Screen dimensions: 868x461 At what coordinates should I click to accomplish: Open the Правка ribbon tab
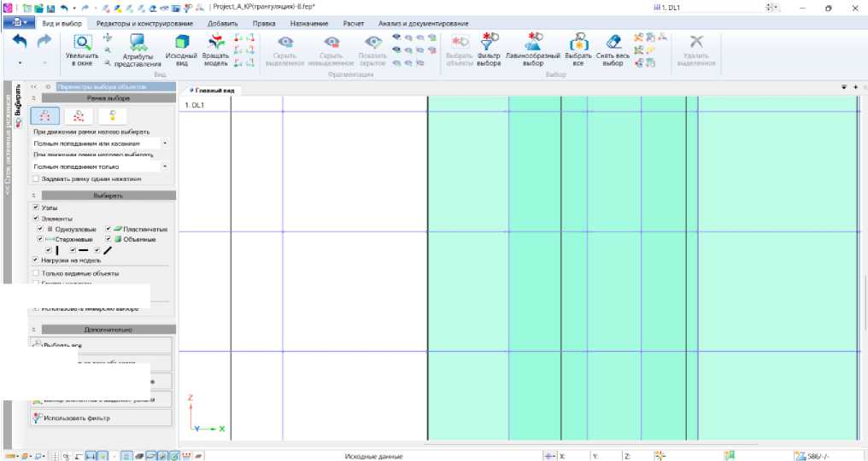pyautogui.click(x=264, y=23)
